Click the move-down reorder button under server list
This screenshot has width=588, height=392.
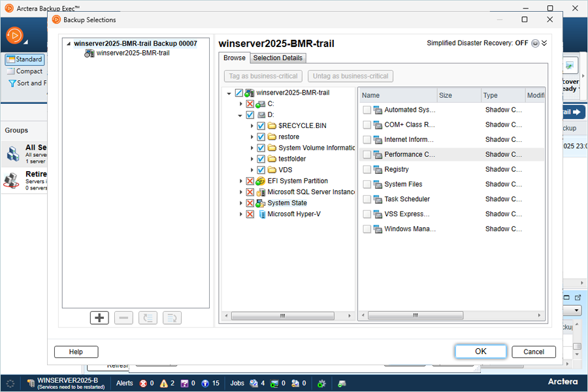click(x=172, y=318)
